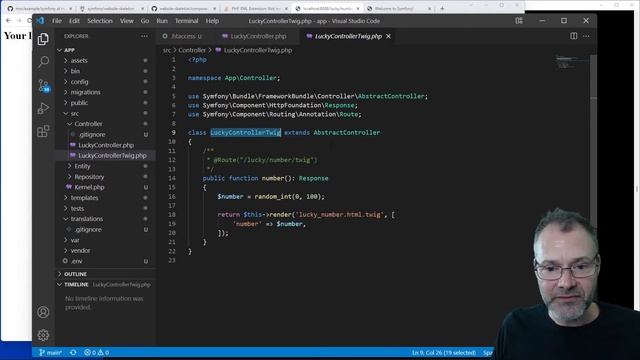640x360 pixels.
Task: Click the Controller breadcrumb segment
Action: point(192,50)
